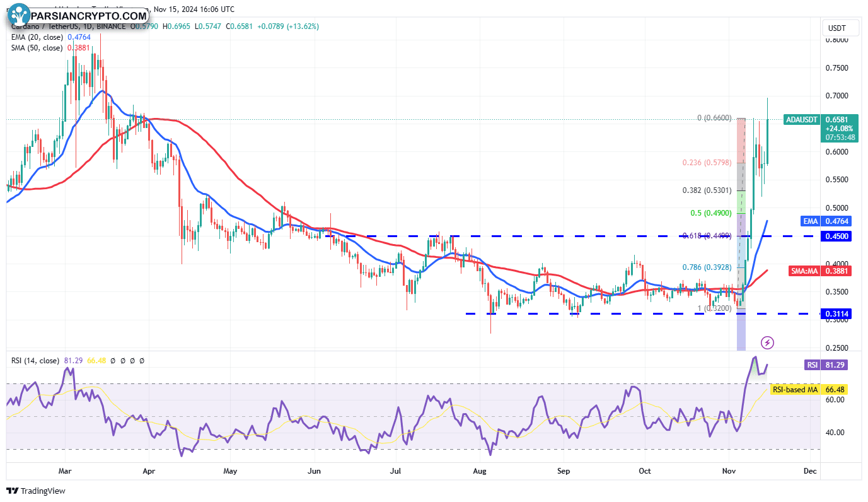Click the 60.00 RSI scale value
The width and height of the screenshot is (868, 502).
coord(836,399)
